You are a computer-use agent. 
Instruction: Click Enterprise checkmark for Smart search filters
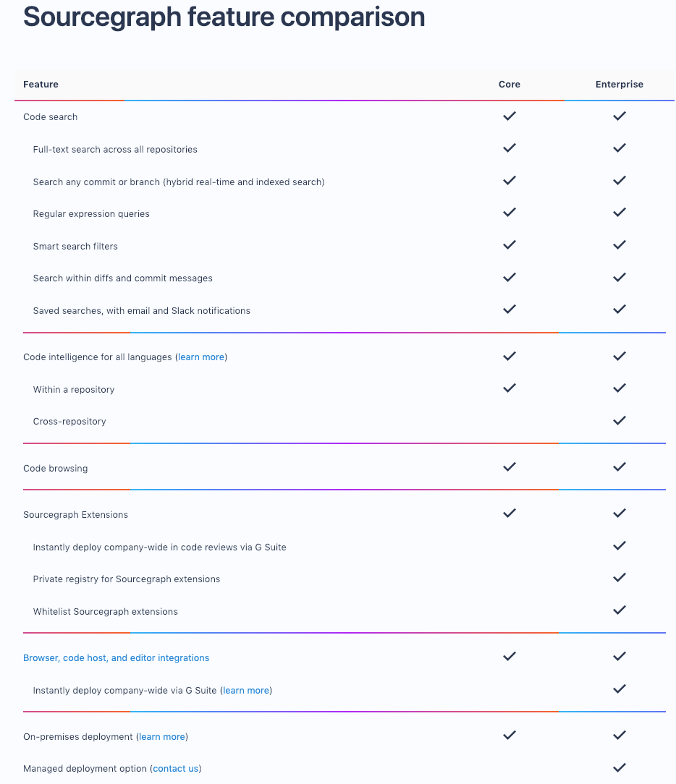pyautogui.click(x=619, y=245)
